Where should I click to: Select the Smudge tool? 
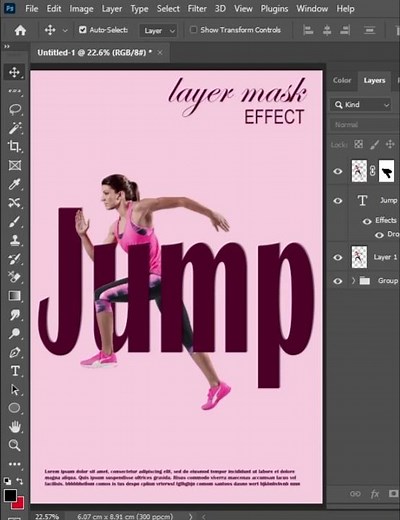pos(14,314)
